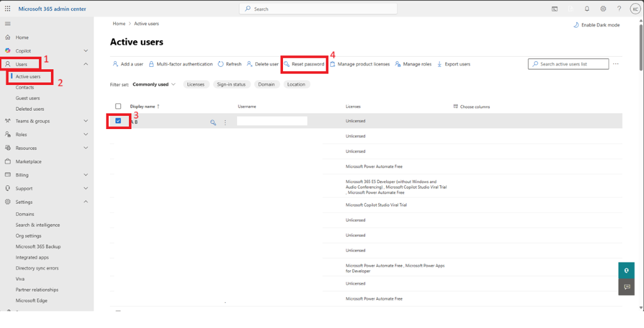Viewport: 644px width, 328px height.
Task: Click the Home icon in sidebar
Action: pyautogui.click(x=8, y=37)
